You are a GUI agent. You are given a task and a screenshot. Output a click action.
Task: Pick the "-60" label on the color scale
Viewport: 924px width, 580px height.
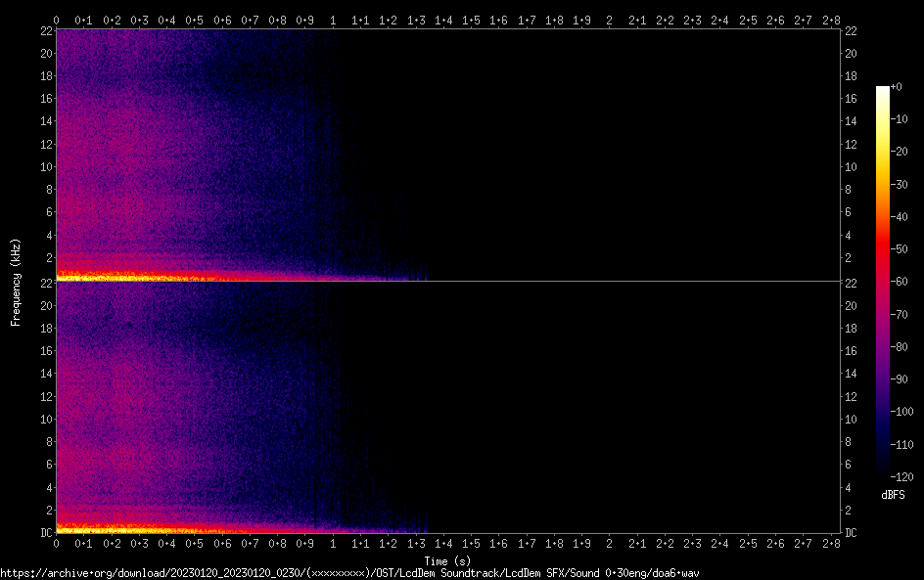pos(900,282)
